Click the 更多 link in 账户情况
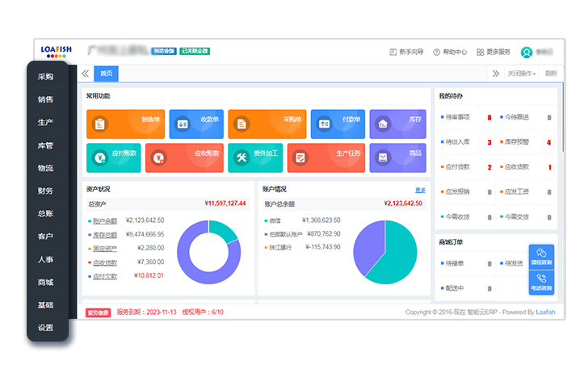This screenshot has height=369, width=588. [419, 190]
